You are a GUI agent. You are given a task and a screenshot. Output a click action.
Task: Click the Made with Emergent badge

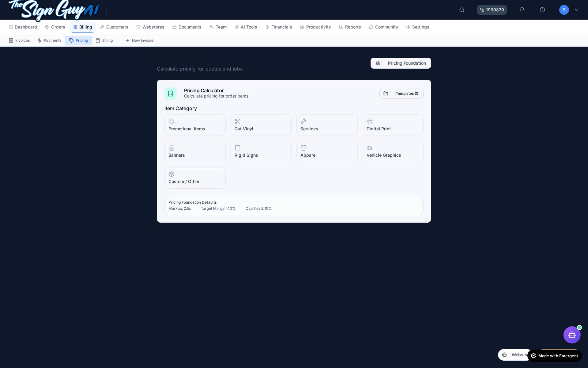click(555, 356)
